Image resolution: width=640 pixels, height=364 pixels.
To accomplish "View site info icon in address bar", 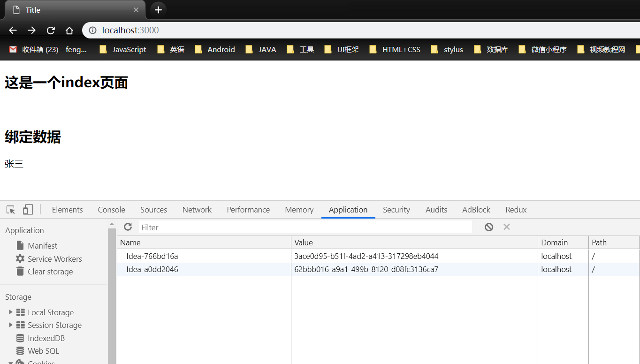I will [93, 30].
